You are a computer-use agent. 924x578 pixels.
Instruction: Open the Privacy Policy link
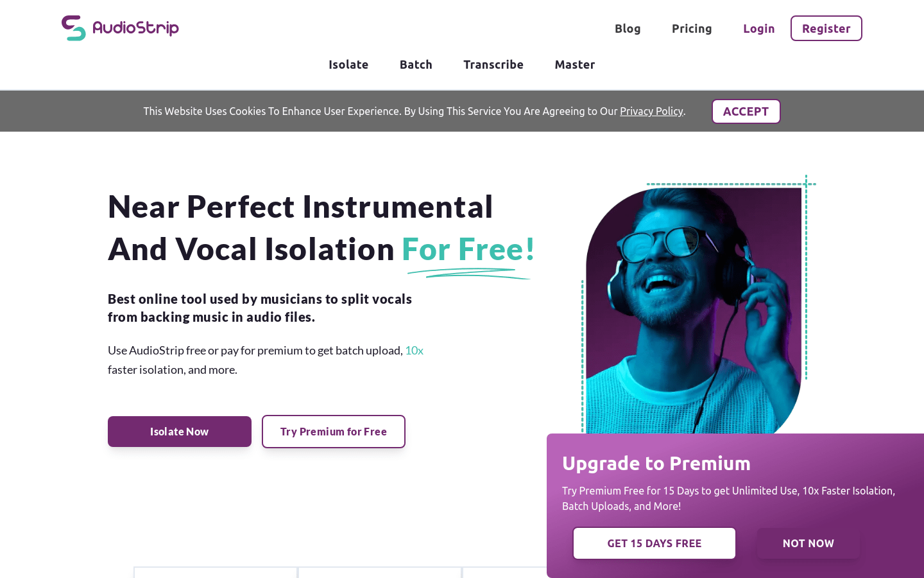coord(651,111)
